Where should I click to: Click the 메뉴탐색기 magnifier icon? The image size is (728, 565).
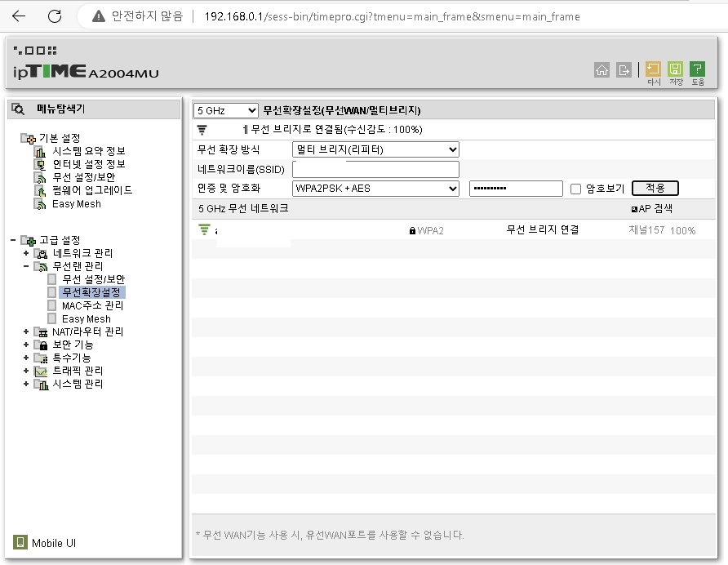click(x=18, y=109)
